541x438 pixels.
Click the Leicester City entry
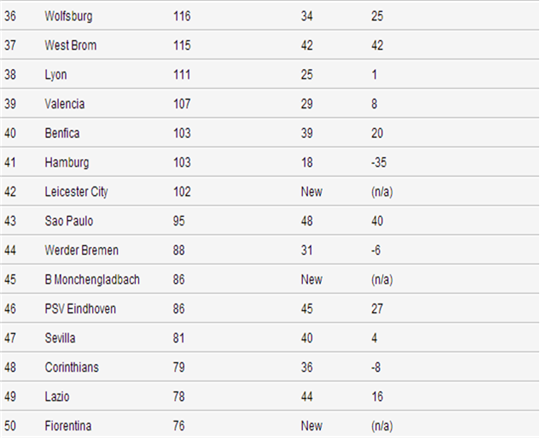(x=76, y=192)
